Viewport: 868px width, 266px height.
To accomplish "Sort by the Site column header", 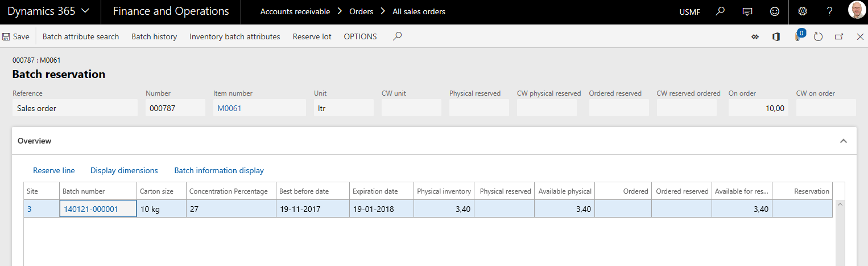I will (42, 191).
